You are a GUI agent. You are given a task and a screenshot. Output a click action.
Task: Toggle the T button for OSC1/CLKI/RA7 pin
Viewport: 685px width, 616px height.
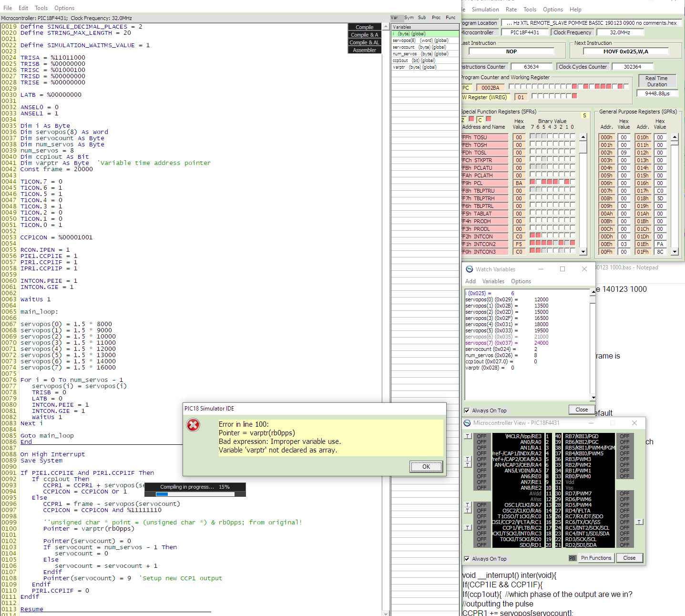click(x=468, y=505)
